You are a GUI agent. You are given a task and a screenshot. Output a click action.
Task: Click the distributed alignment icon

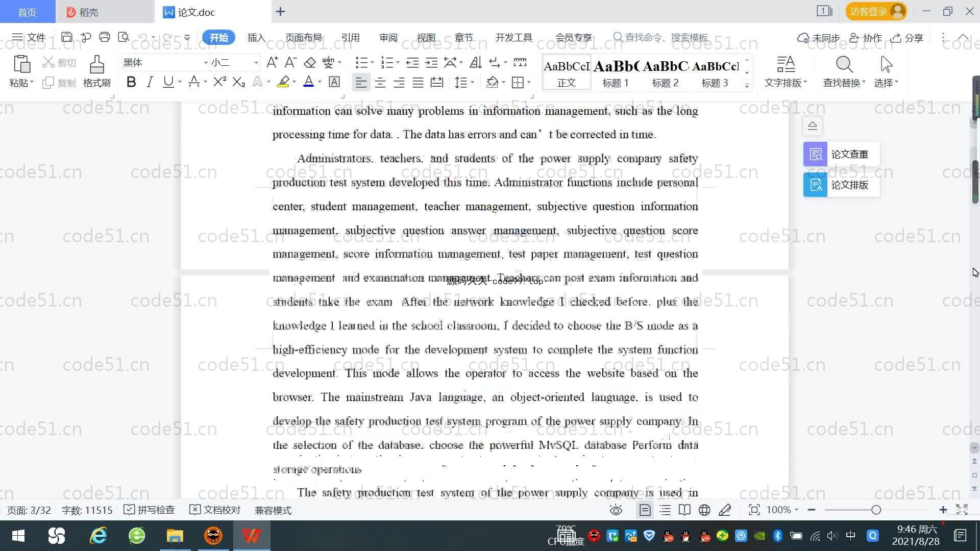[x=437, y=82]
